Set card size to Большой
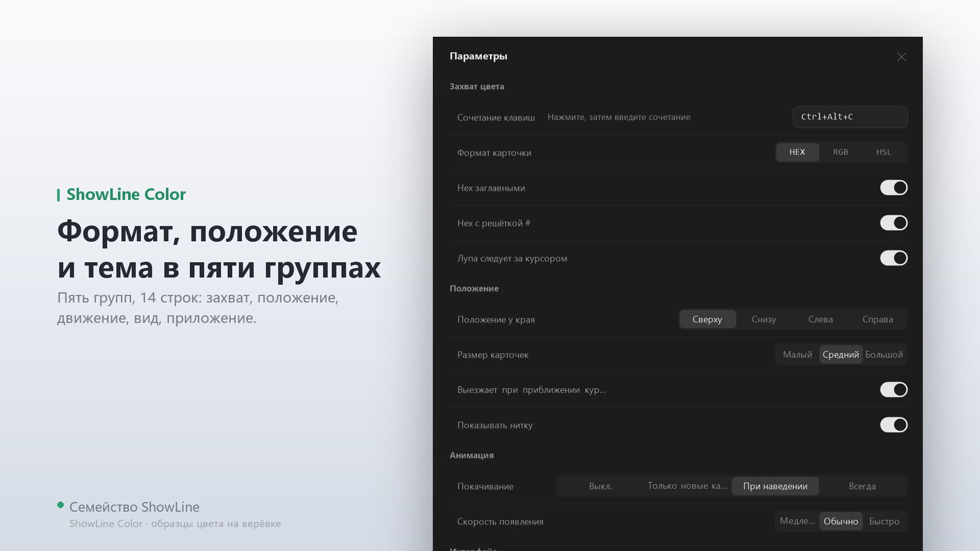This screenshot has width=980, height=551. click(884, 354)
